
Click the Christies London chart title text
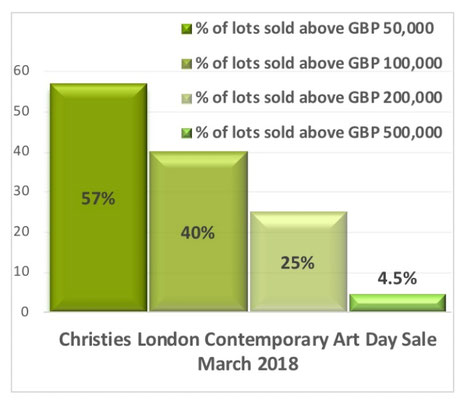(248, 340)
